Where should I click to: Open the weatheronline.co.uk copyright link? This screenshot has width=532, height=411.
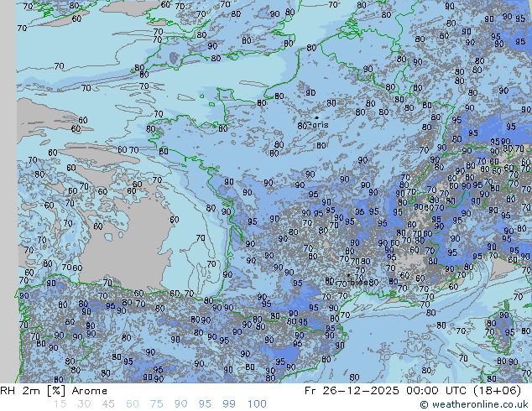[x=474, y=404]
